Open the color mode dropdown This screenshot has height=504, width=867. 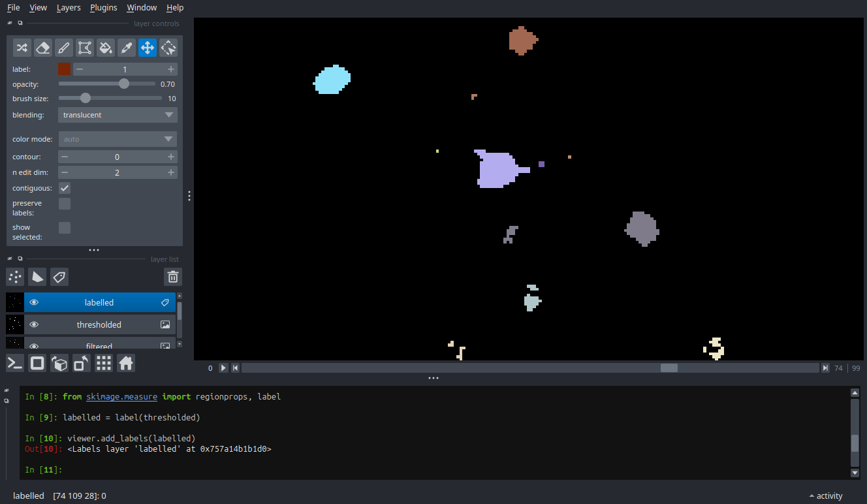(118, 138)
